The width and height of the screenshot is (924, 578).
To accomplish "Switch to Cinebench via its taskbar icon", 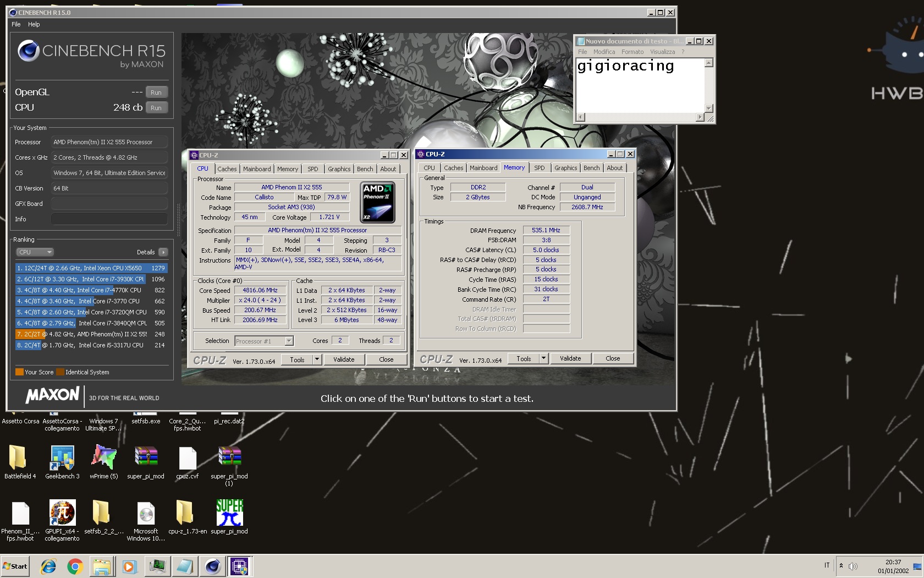I will click(x=213, y=566).
